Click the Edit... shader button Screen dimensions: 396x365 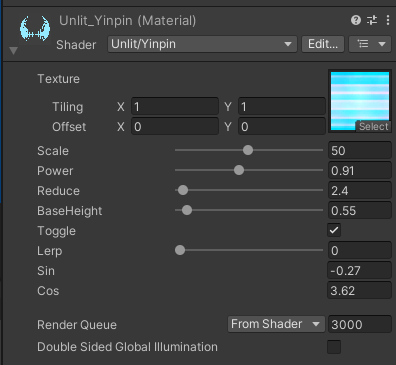pyautogui.click(x=323, y=44)
